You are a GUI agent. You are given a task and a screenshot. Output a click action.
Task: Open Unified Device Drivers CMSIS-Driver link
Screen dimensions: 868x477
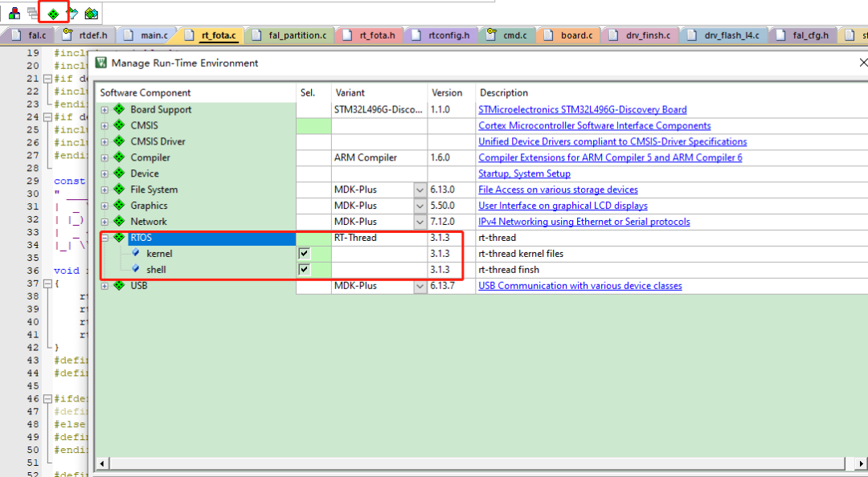(x=612, y=141)
